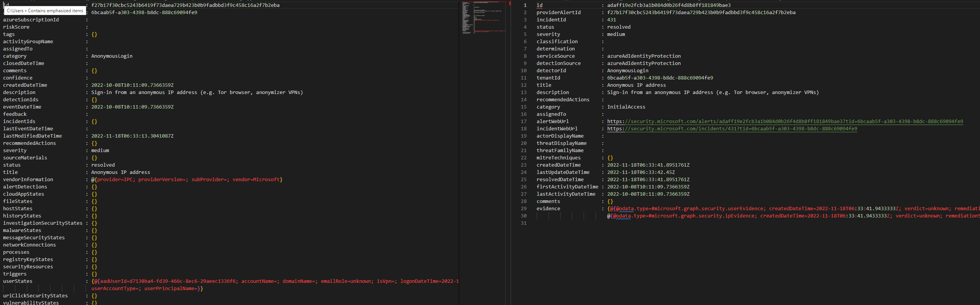Click the providerAlertId key name
The height and width of the screenshot is (305, 980).
click(558, 13)
